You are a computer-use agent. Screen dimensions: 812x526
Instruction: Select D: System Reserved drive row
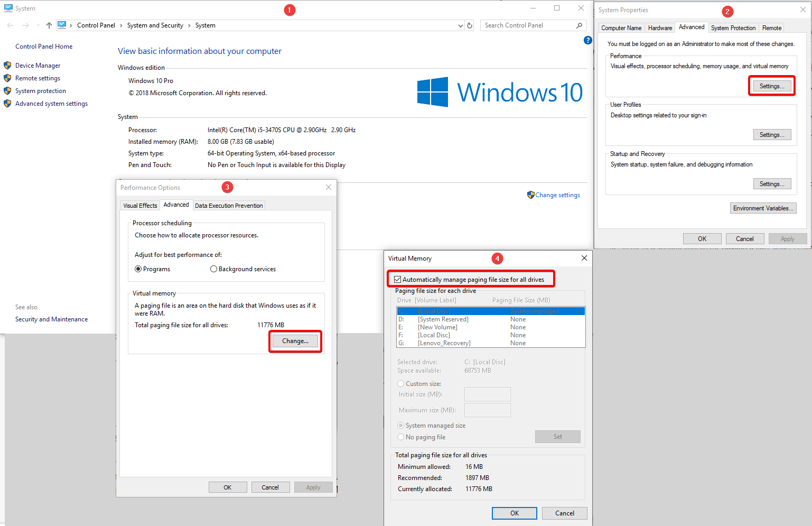coord(491,319)
